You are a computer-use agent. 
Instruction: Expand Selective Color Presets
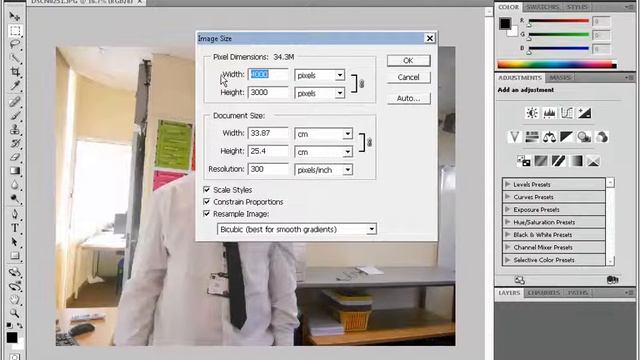(508, 260)
